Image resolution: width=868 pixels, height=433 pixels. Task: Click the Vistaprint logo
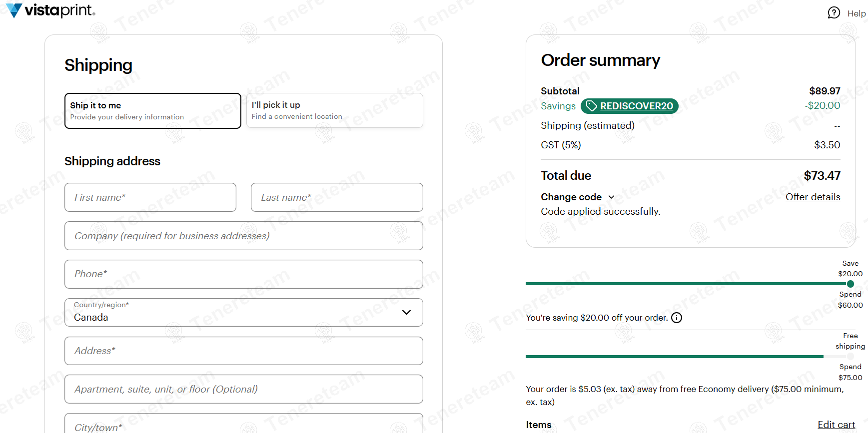50,10
